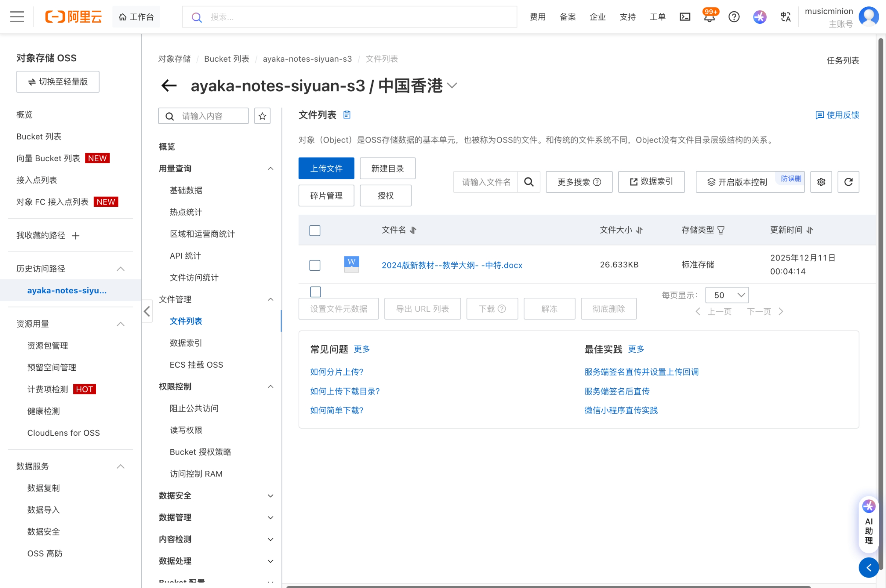Click the favorite star icon beside search

click(x=262, y=116)
